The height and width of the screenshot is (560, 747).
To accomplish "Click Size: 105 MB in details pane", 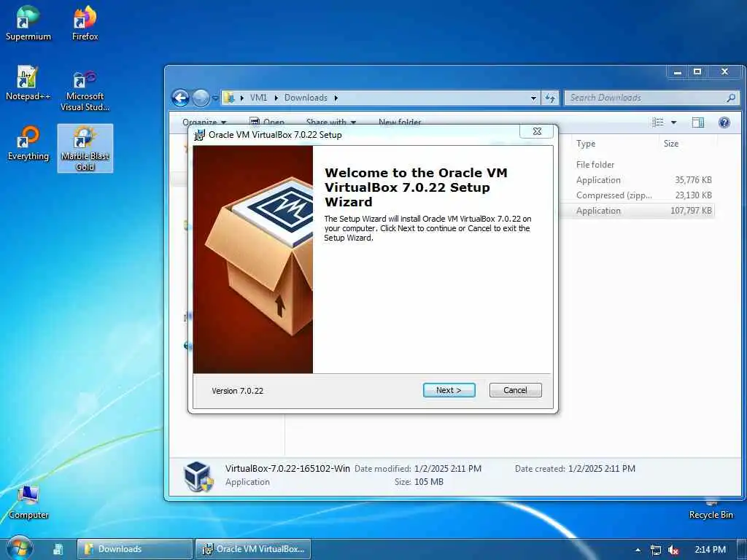I will (x=419, y=482).
